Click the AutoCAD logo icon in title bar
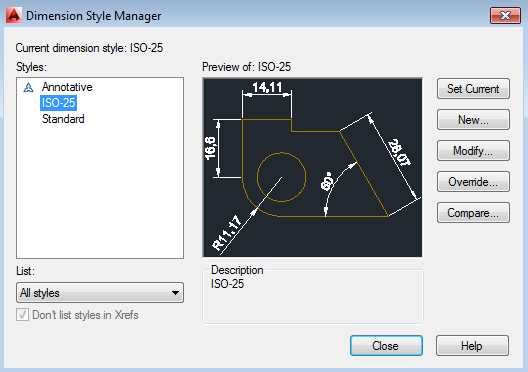The width and height of the screenshot is (528, 372). (14, 15)
